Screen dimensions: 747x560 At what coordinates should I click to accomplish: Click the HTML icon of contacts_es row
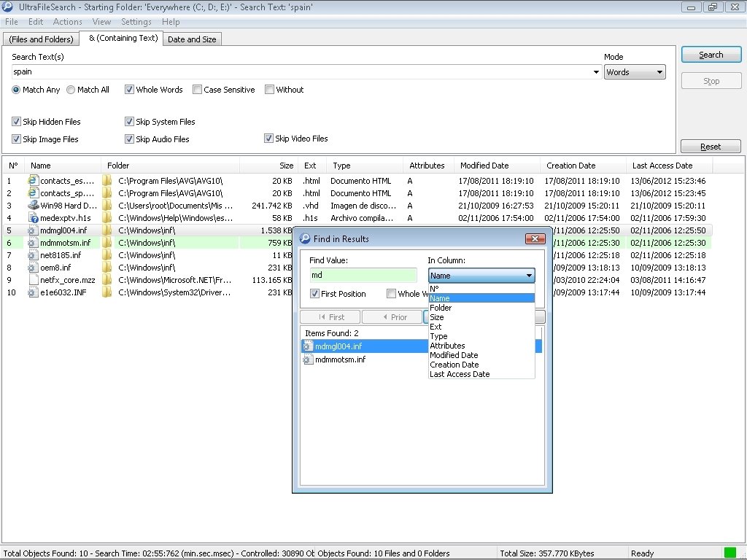33,181
